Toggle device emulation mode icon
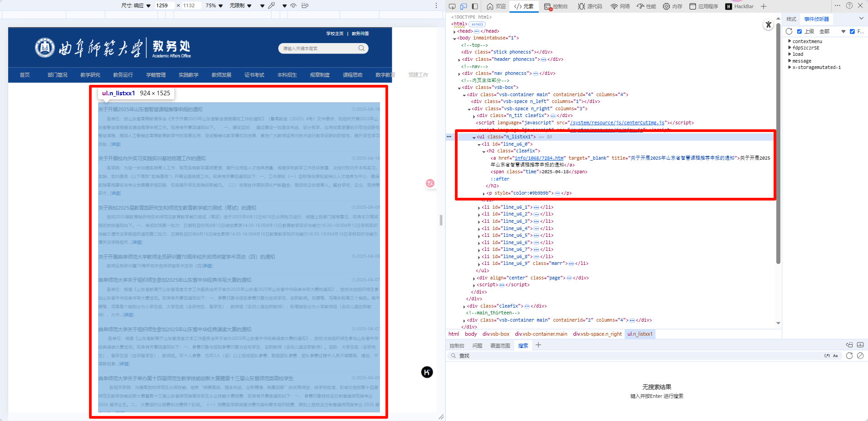868x421 pixels. pyautogui.click(x=464, y=6)
